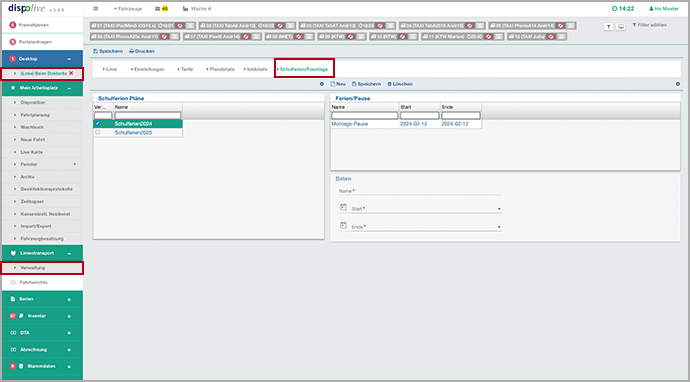Open the Iris Muster user menu
The width and height of the screenshot is (690, 382).
pyautogui.click(x=664, y=8)
